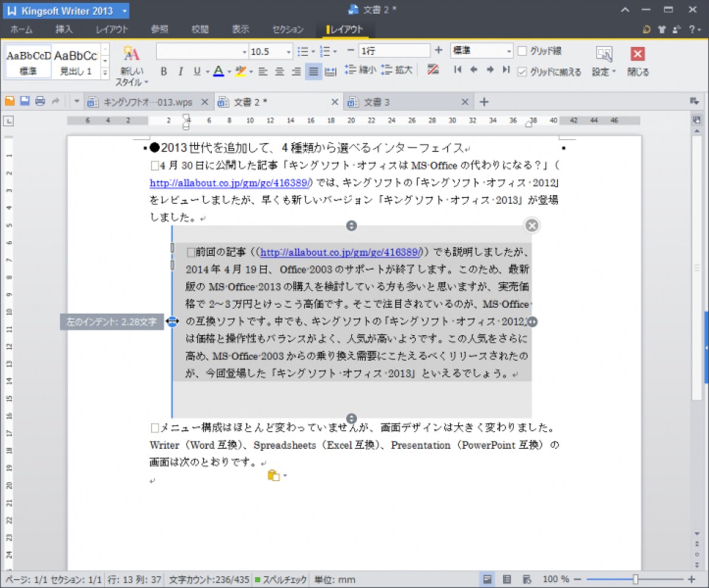Close paragraph layout with 閉じる
The width and height of the screenshot is (709, 588).
click(638, 61)
